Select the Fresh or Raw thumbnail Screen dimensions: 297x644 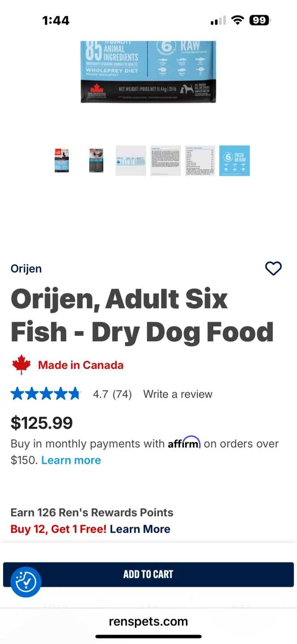click(x=234, y=161)
